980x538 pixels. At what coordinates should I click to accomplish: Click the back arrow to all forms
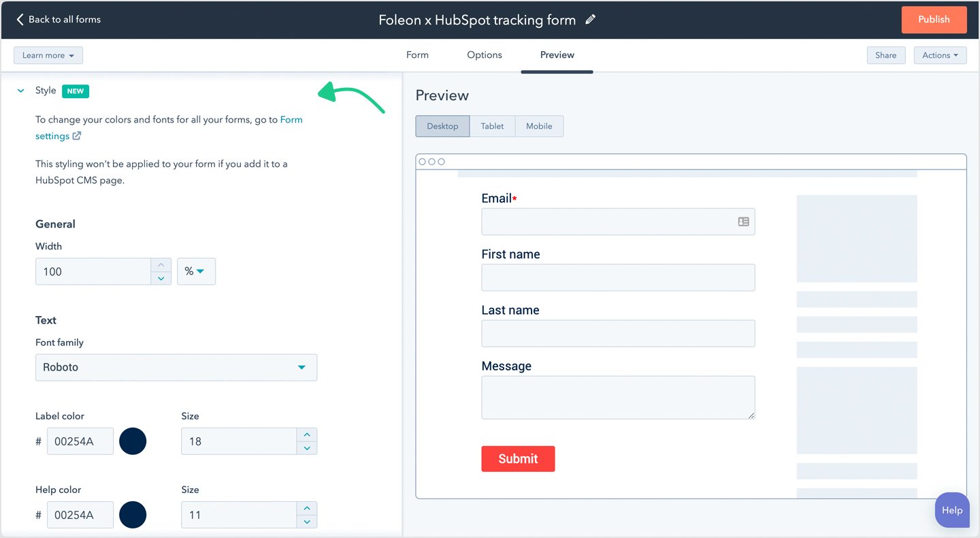pos(20,20)
